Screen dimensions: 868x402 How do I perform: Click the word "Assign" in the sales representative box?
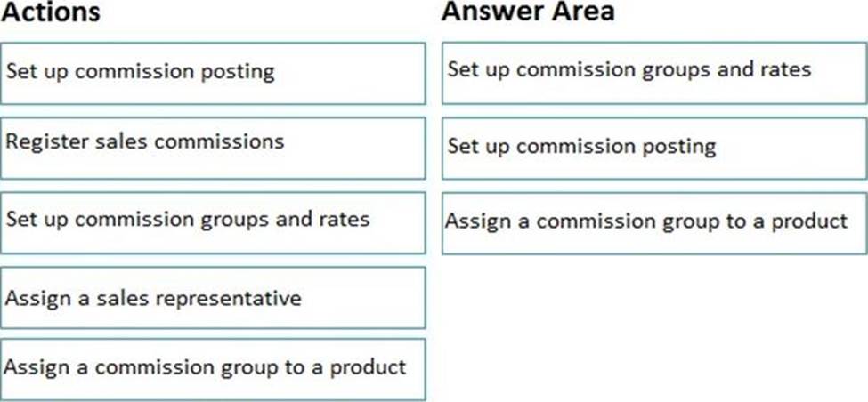(38, 300)
